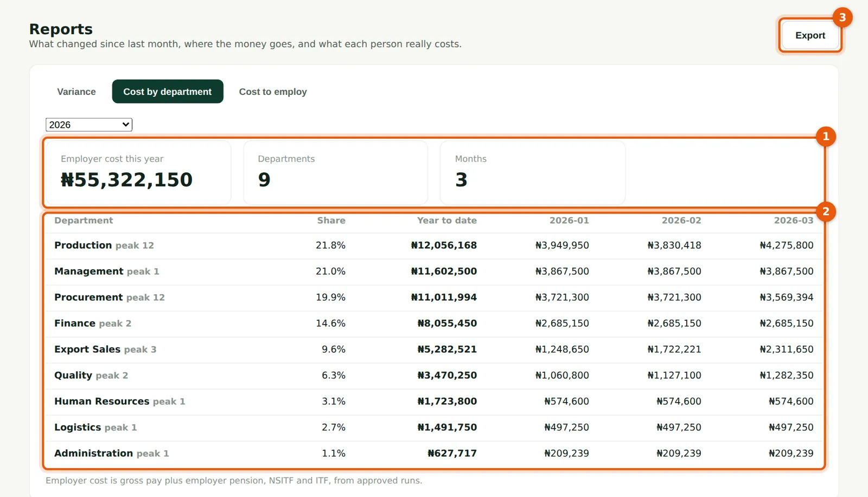Click the Departments summary card
The width and height of the screenshot is (868, 497).
(336, 173)
